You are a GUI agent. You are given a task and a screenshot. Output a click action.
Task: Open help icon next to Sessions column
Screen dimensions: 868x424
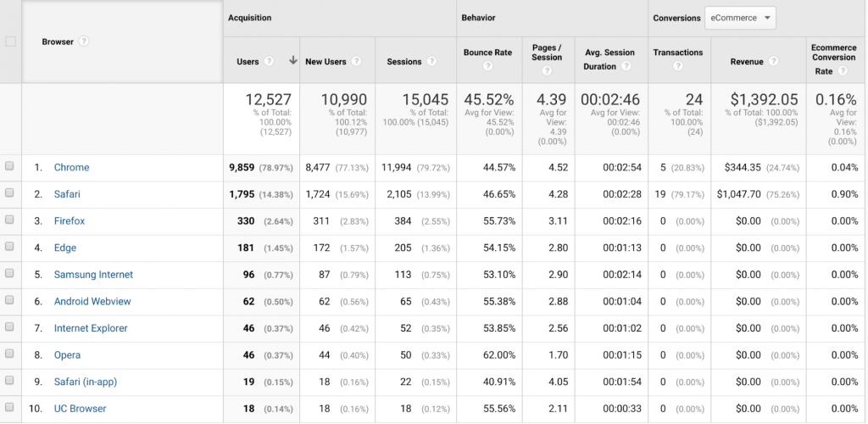pos(431,61)
